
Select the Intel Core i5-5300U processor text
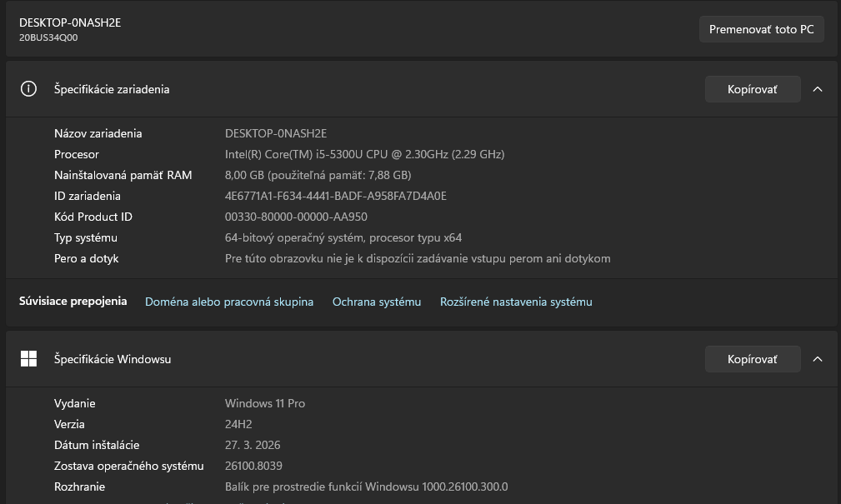(363, 154)
